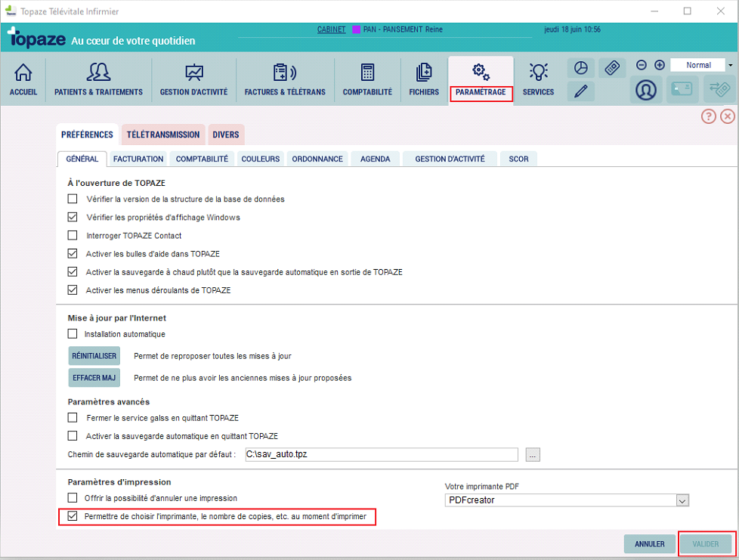Viewport: 739px width, 560px height.
Task: Select the Ordonnance sub-tab
Action: (317, 159)
